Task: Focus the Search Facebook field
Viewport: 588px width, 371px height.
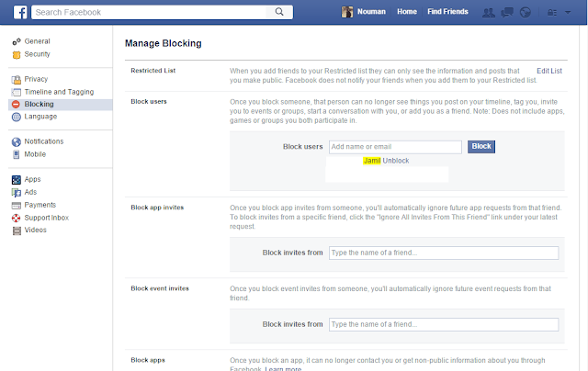Action: (x=149, y=12)
